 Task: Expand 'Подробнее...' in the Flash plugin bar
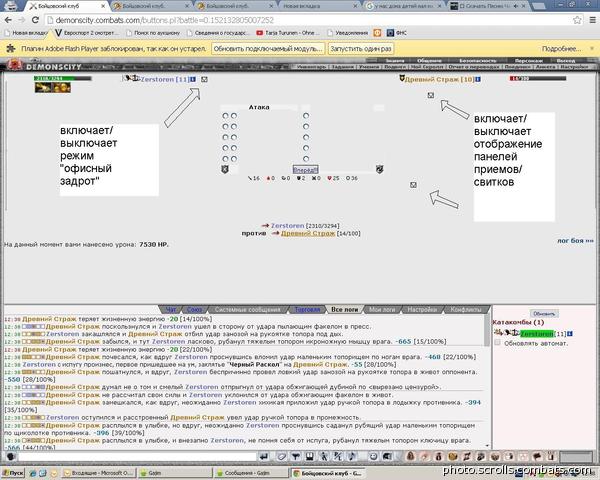click(561, 48)
